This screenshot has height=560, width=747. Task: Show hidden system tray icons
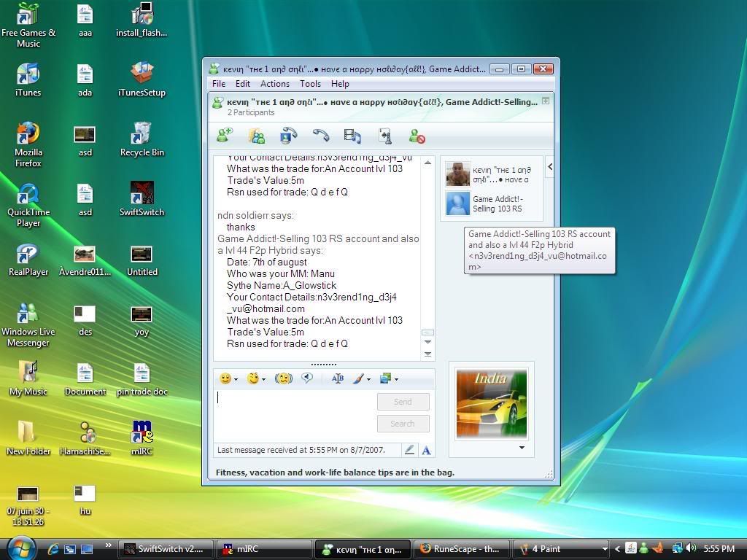pyautogui.click(x=617, y=549)
